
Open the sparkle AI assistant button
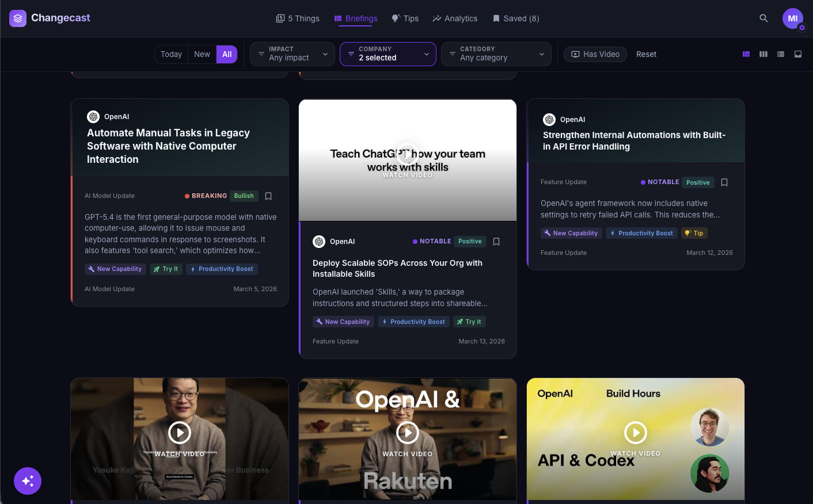[x=28, y=480]
